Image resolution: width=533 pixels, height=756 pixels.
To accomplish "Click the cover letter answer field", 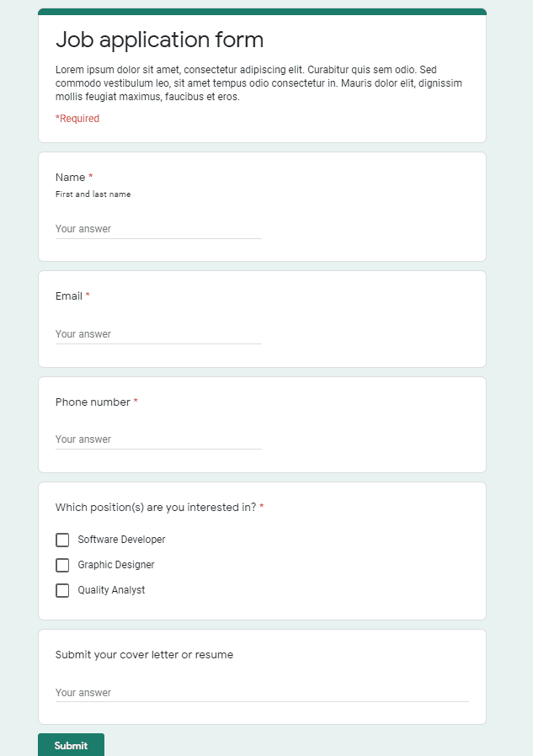I will point(261,692).
